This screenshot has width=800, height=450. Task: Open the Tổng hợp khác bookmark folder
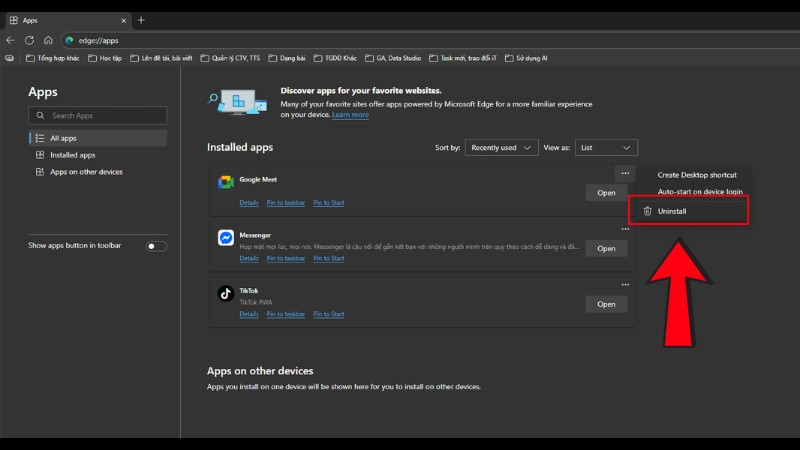(53, 58)
